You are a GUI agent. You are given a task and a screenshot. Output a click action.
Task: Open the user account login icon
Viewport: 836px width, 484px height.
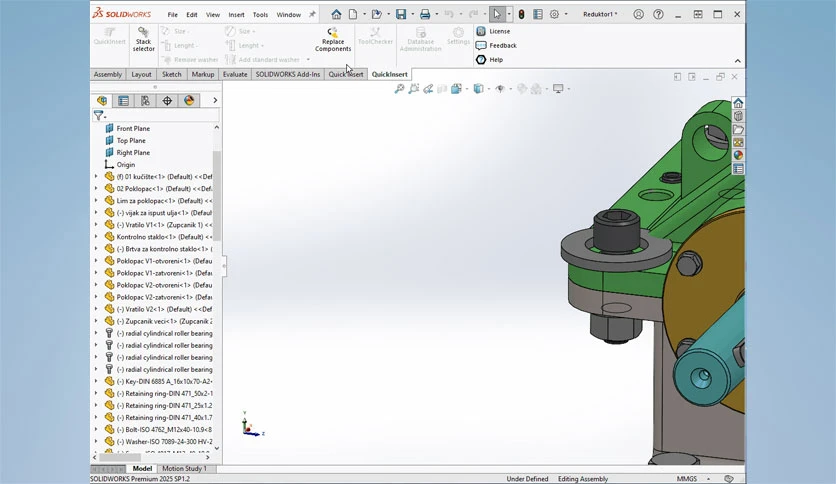638,14
